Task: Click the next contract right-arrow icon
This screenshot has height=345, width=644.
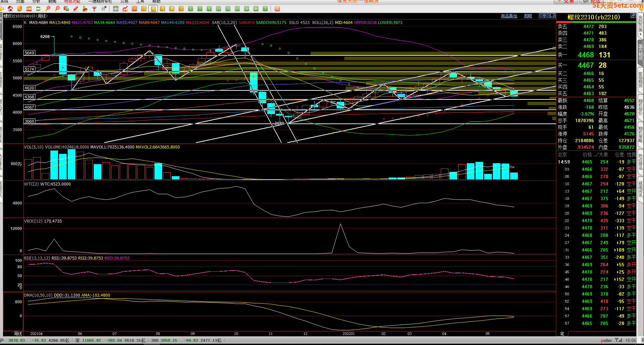Action: pos(547,16)
